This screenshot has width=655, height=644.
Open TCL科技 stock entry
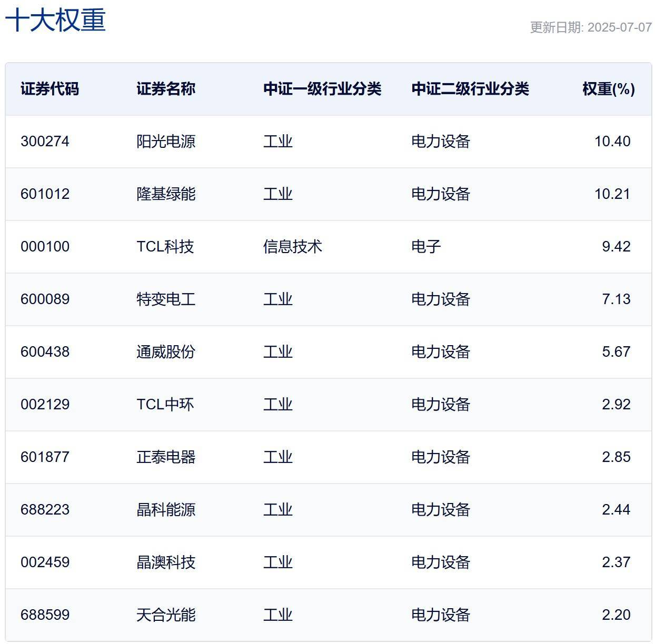(165, 247)
